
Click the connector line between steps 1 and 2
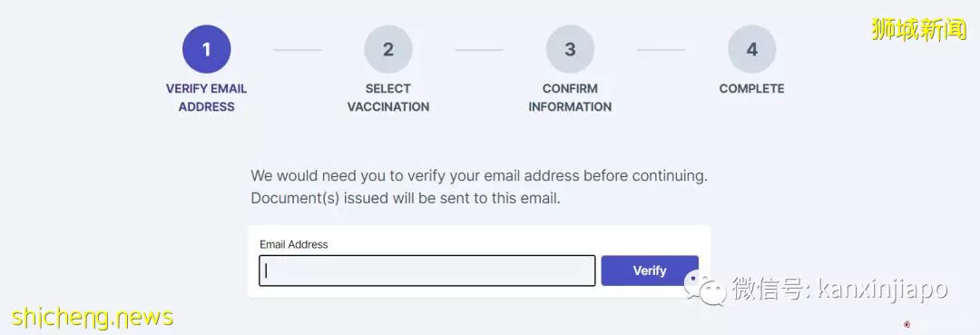(x=298, y=50)
